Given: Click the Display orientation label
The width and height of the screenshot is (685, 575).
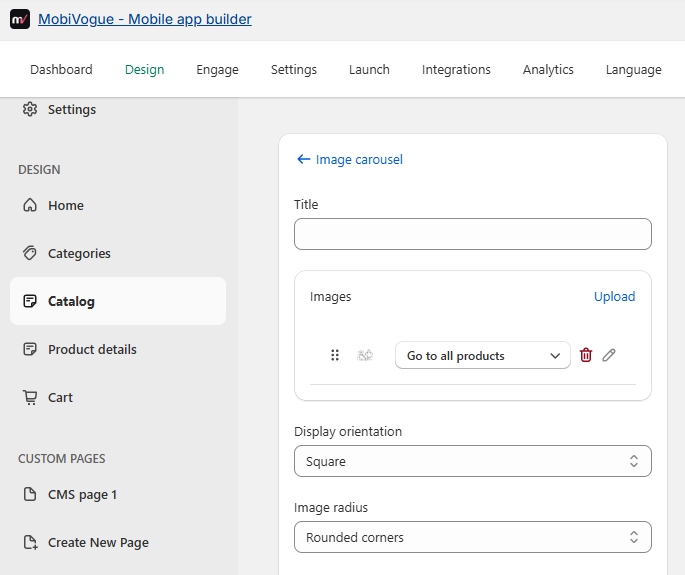Looking at the screenshot, I should tap(348, 432).
